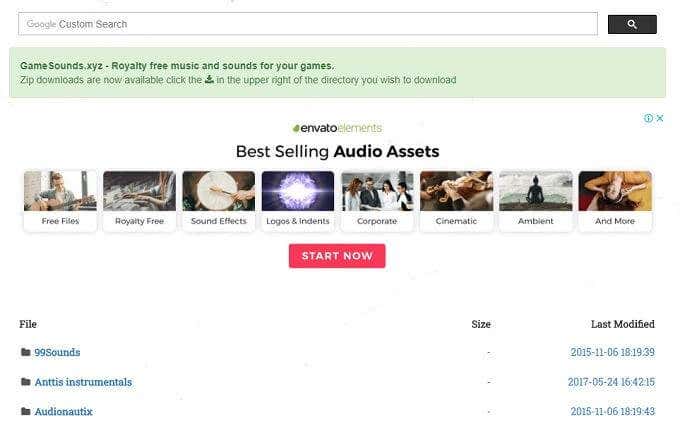Click the Last Modified column header
Image resolution: width=680 pixels, height=430 pixels.
pyautogui.click(x=623, y=324)
